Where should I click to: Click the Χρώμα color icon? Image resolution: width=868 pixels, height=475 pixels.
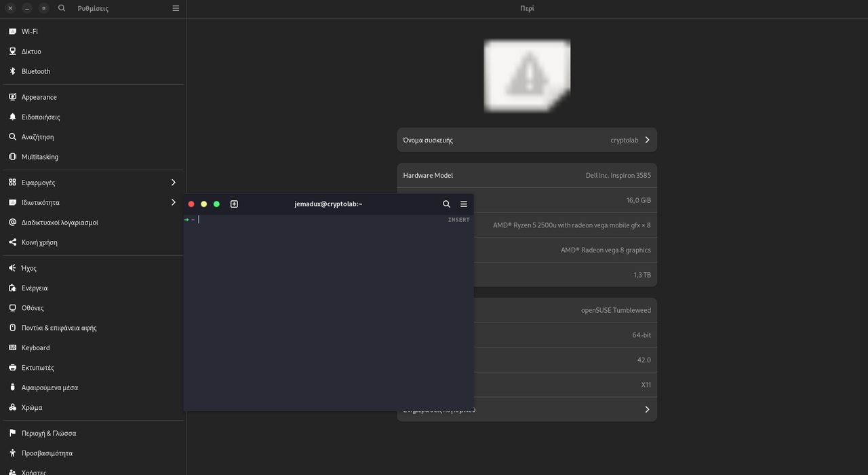pos(12,407)
